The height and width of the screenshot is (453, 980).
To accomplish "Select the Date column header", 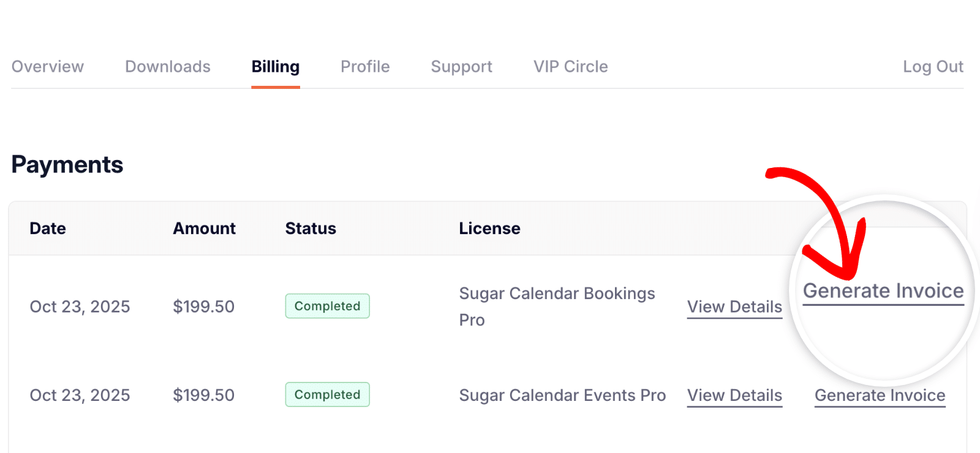I will [x=47, y=228].
